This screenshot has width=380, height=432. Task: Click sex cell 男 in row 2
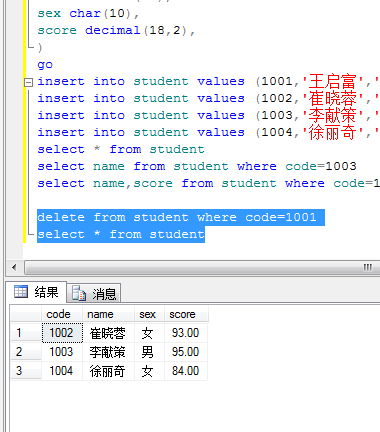pos(149,352)
